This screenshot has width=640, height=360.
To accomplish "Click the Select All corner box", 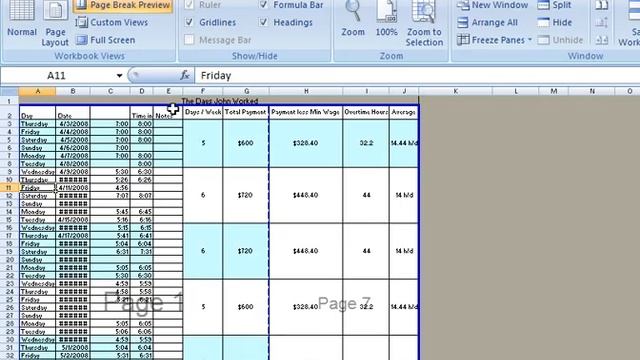I will tap(9, 91).
